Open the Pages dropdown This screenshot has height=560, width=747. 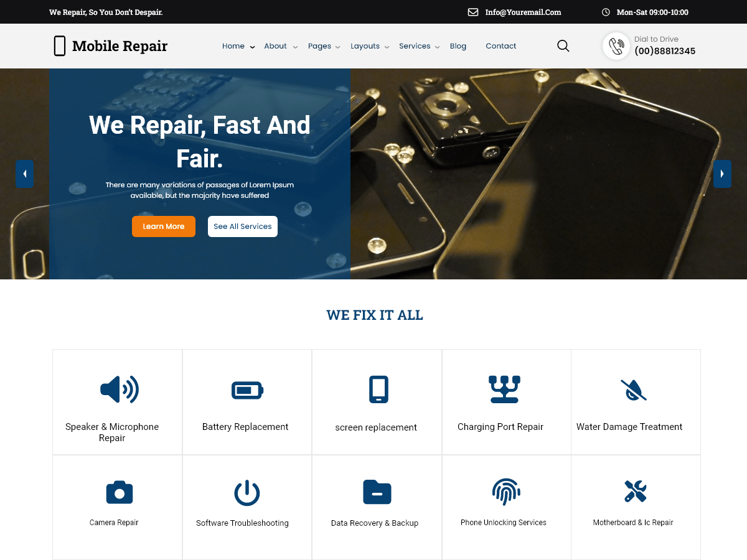(319, 46)
